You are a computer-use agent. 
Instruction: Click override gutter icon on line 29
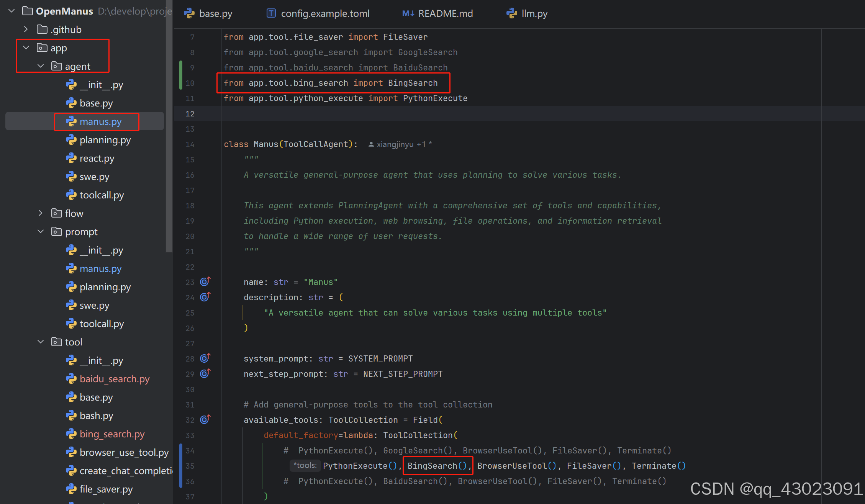[x=205, y=374]
